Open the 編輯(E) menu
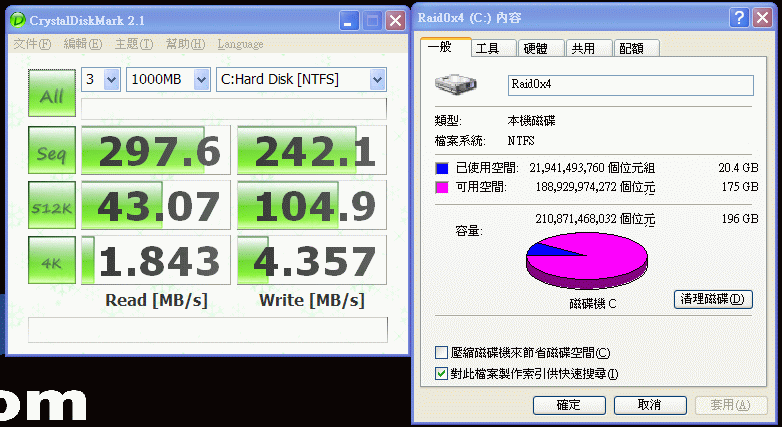 (x=83, y=44)
